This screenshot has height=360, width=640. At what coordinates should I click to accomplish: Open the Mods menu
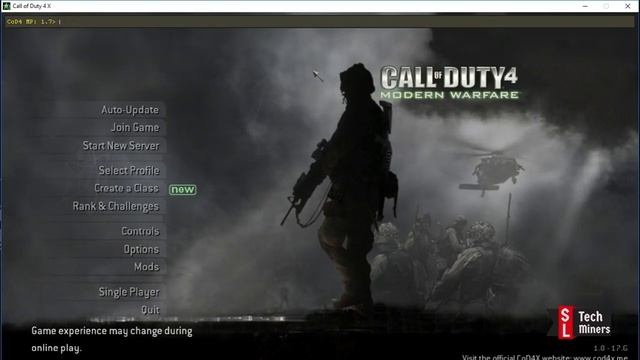click(147, 267)
